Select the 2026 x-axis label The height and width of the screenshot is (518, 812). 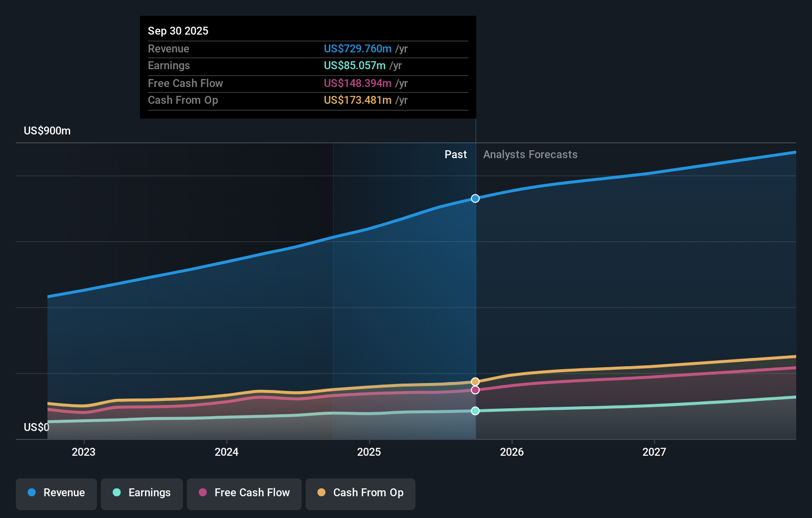tap(512, 452)
